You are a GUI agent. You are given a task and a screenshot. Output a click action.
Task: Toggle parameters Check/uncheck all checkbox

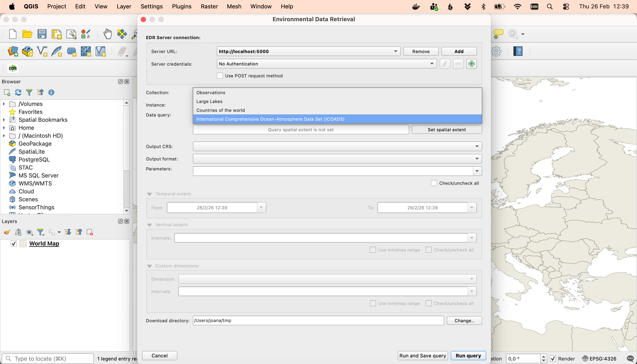pos(434,183)
